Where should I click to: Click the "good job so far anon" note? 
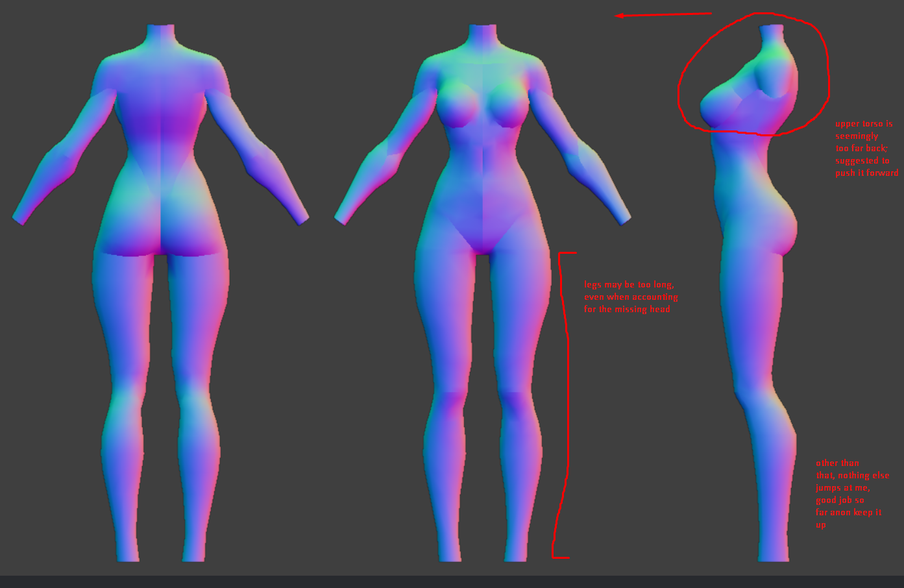(852, 494)
